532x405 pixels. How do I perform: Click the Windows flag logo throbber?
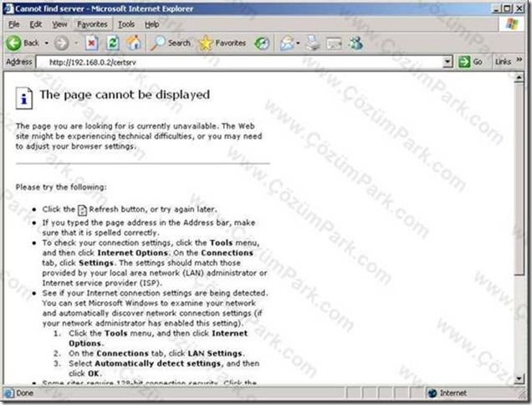(511, 24)
